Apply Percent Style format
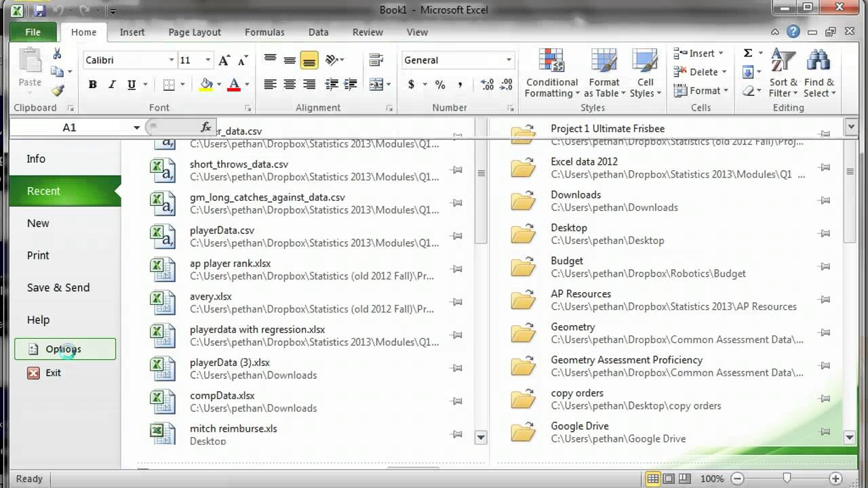Viewport: 868px width, 488px height. tap(440, 85)
